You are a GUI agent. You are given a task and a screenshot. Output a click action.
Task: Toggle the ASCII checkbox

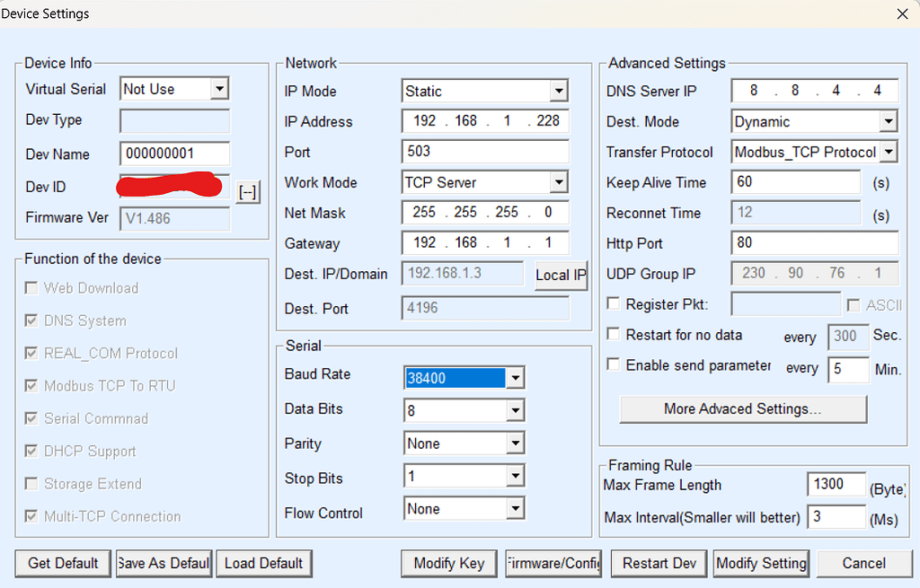(852, 305)
